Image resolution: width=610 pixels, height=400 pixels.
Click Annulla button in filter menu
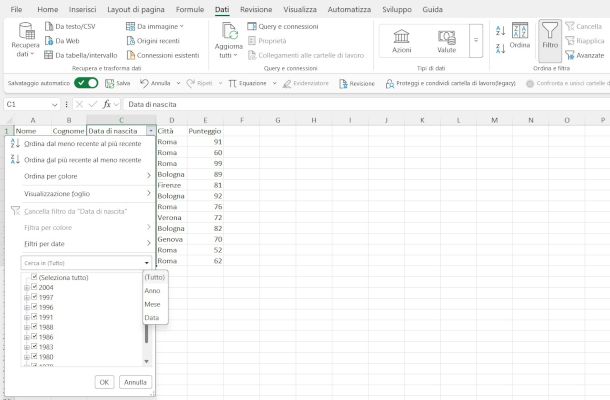coord(135,382)
